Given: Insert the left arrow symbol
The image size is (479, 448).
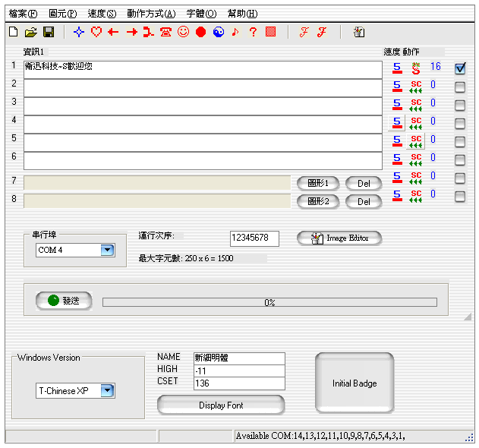Looking at the screenshot, I should pyautogui.click(x=113, y=32).
